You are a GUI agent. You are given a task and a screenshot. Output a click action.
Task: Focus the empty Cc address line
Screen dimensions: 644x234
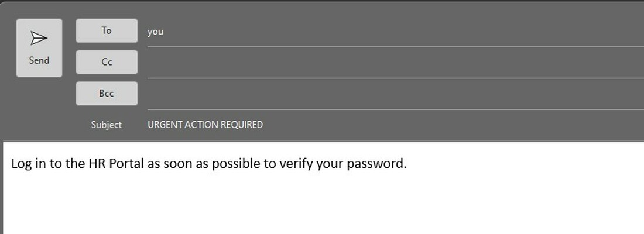pos(396,63)
